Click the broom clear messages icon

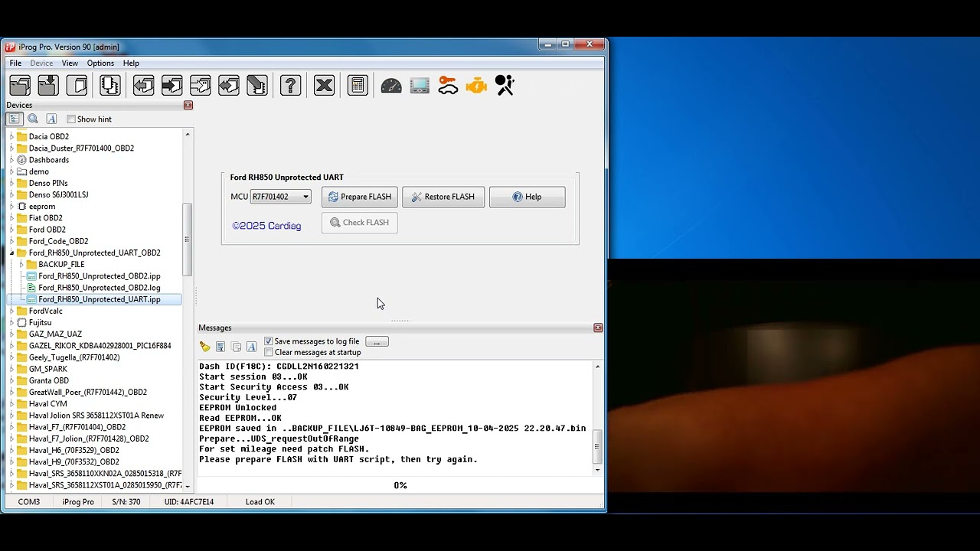(204, 347)
